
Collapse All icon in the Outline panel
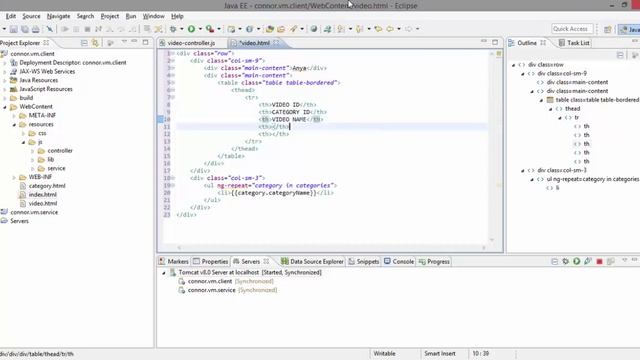[620, 55]
